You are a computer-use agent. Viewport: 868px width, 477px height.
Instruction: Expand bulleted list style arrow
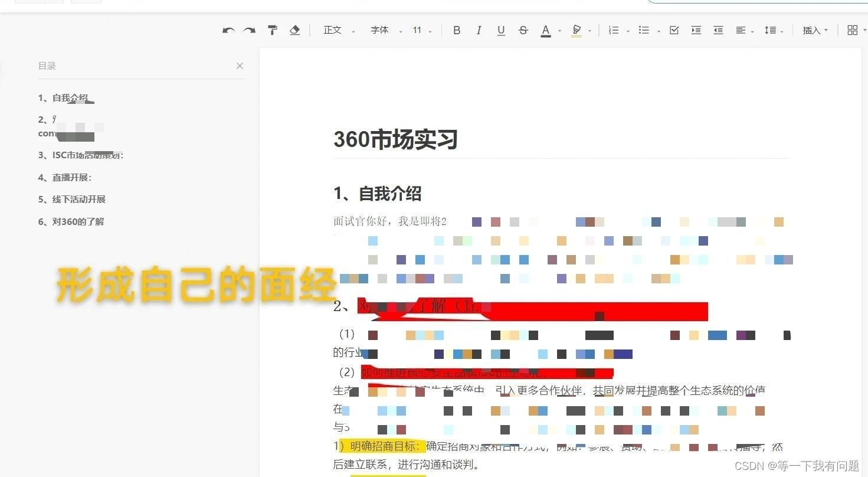click(658, 31)
